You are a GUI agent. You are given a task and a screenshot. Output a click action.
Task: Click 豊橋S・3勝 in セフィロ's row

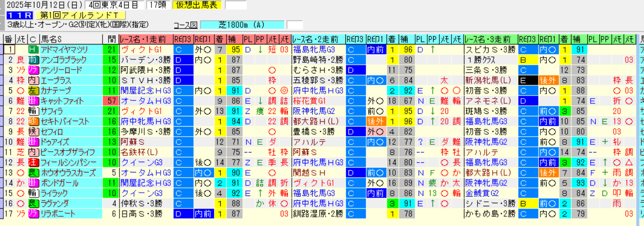pyautogui.click(x=318, y=132)
